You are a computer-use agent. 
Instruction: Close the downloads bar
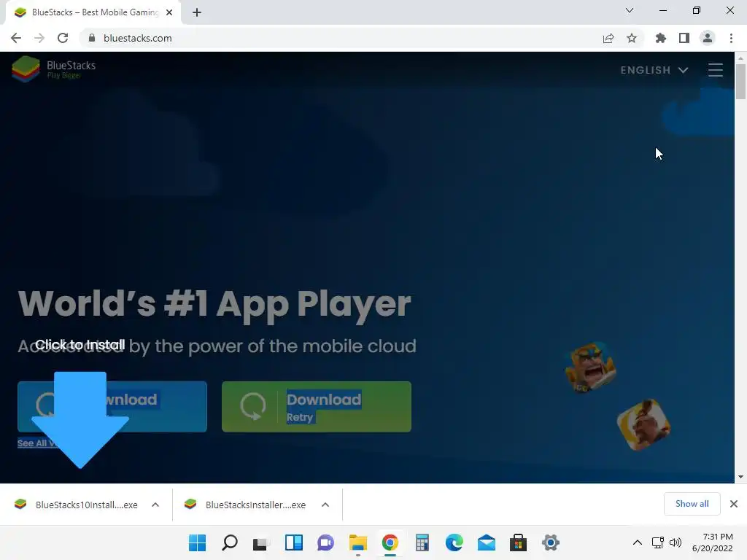734,504
